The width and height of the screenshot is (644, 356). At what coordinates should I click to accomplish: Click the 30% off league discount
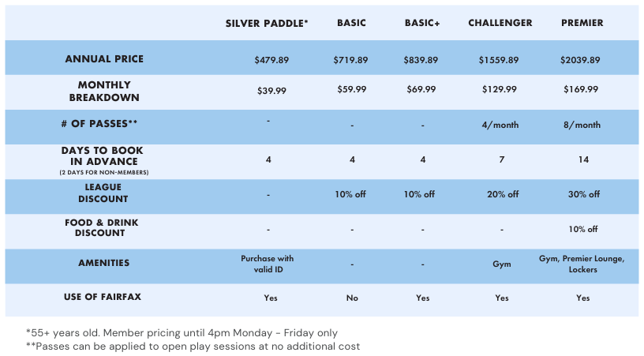(582, 194)
